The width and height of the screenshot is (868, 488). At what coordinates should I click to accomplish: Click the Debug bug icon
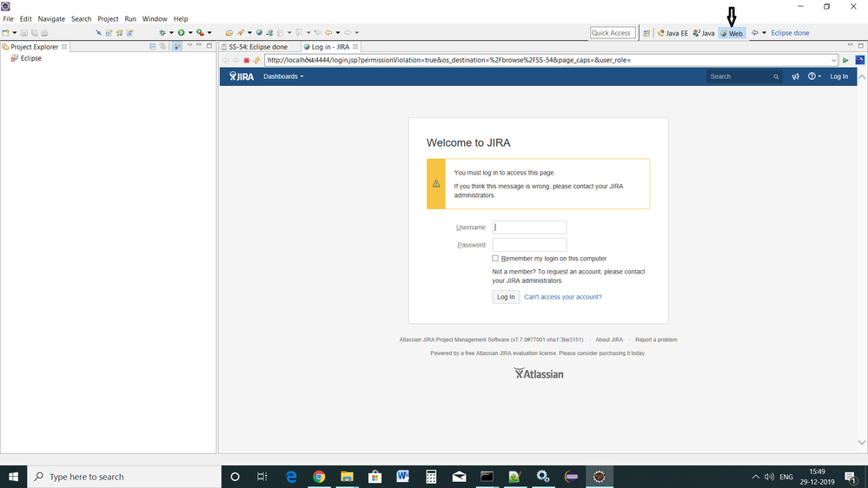coord(162,33)
